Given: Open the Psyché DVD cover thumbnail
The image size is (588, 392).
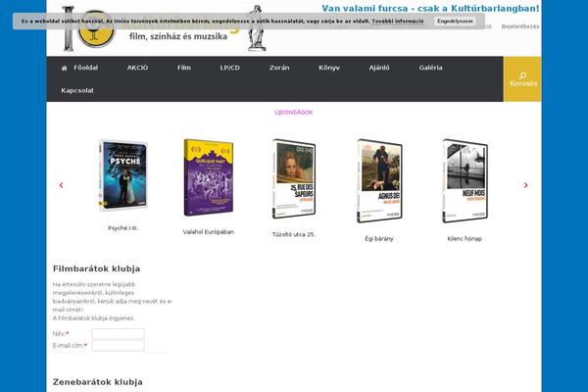Looking at the screenshot, I should (123, 174).
